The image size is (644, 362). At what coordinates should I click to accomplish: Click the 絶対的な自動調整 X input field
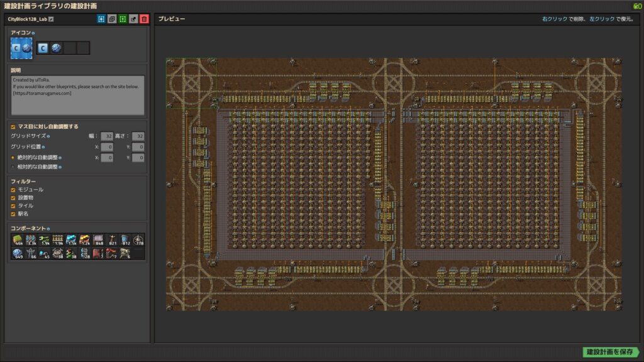click(x=107, y=158)
